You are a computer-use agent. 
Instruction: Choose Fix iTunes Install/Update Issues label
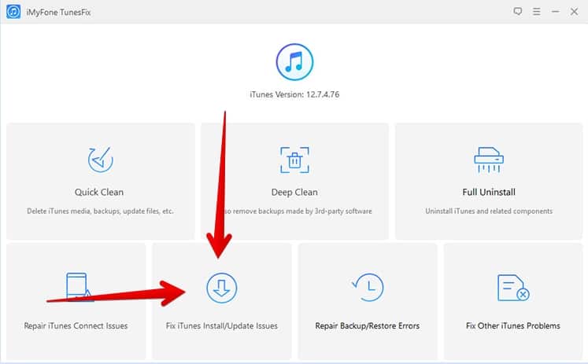(222, 325)
